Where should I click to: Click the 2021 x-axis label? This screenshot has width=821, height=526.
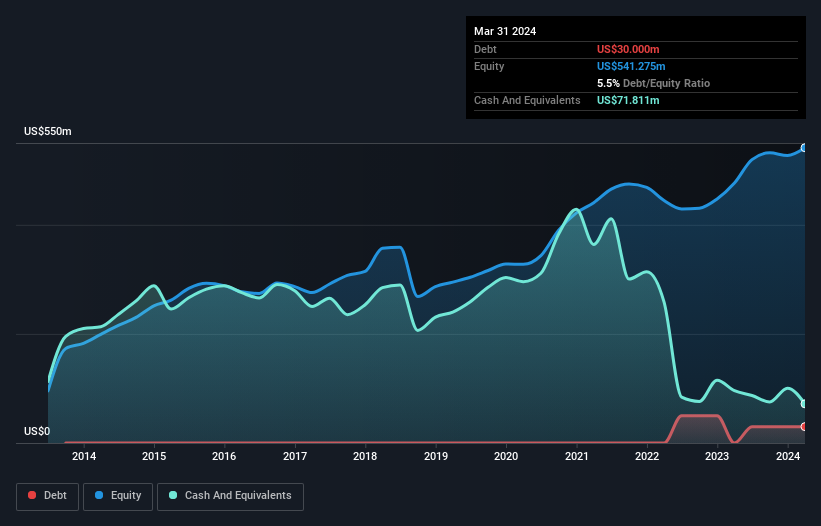click(x=576, y=456)
